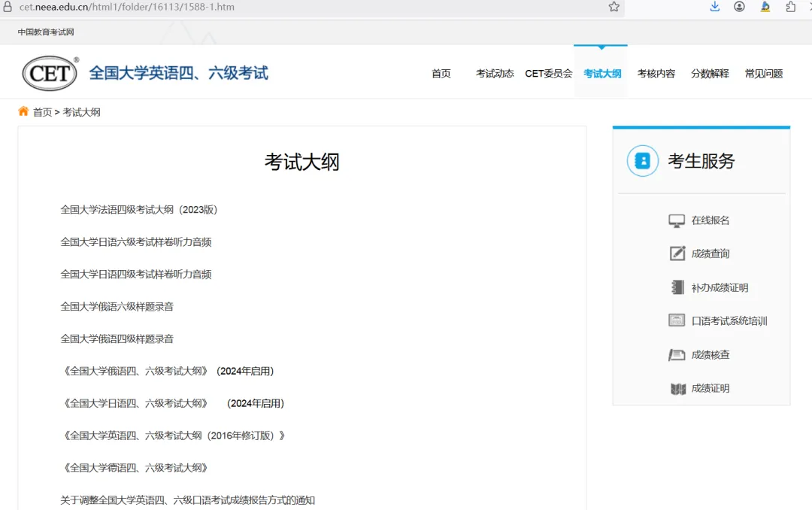Click the colored extension icon in toolbar
The width and height of the screenshot is (812, 510).
click(765, 7)
